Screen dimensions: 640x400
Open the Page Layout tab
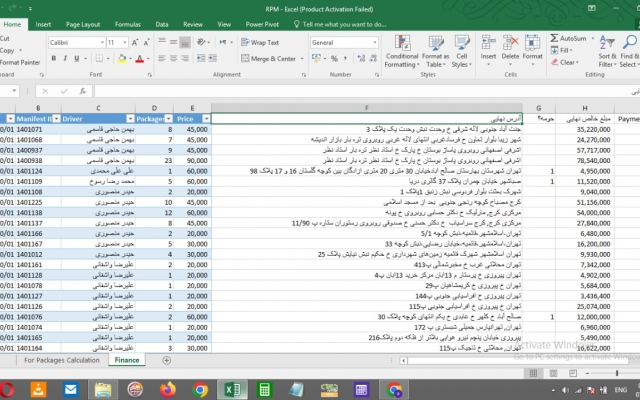click(83, 24)
